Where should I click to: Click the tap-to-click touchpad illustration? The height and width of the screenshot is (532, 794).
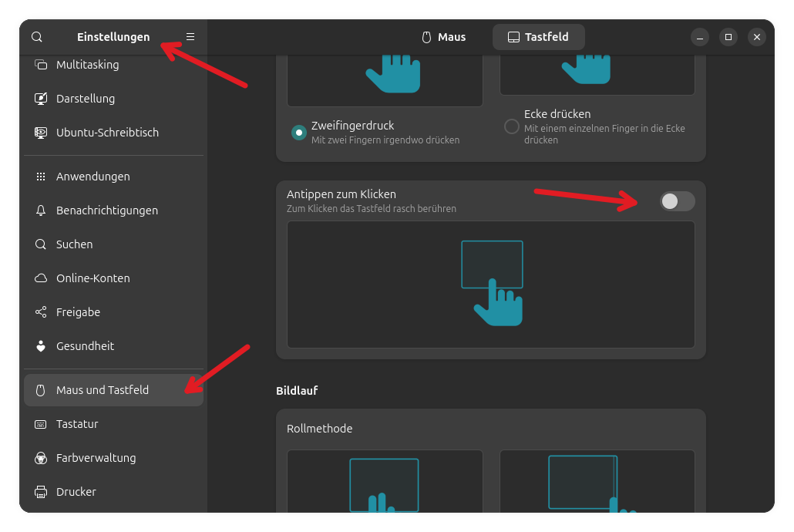pyautogui.click(x=491, y=285)
